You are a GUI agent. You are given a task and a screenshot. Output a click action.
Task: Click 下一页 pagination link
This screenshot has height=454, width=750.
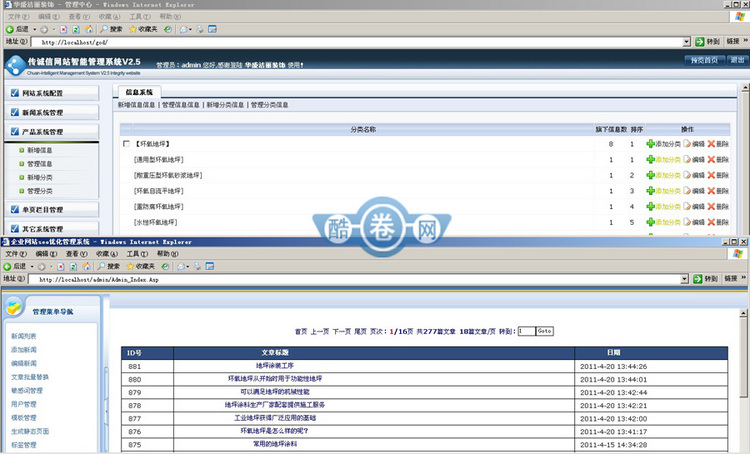[341, 331]
